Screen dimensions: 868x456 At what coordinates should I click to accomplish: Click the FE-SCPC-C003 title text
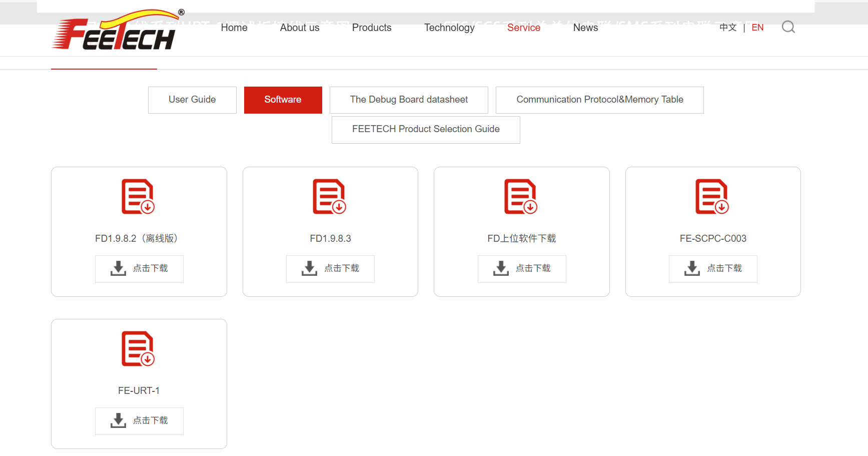713,238
